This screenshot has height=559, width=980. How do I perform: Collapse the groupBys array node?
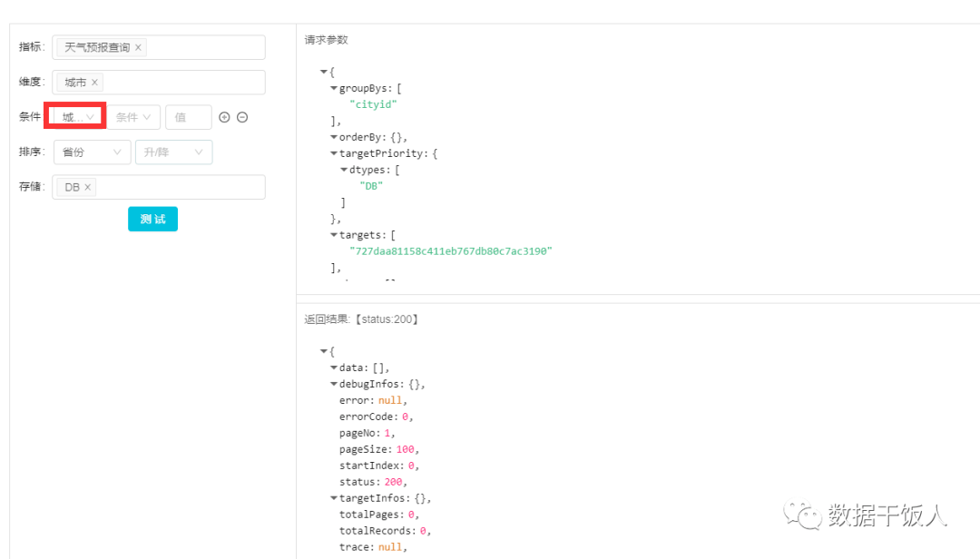point(334,89)
